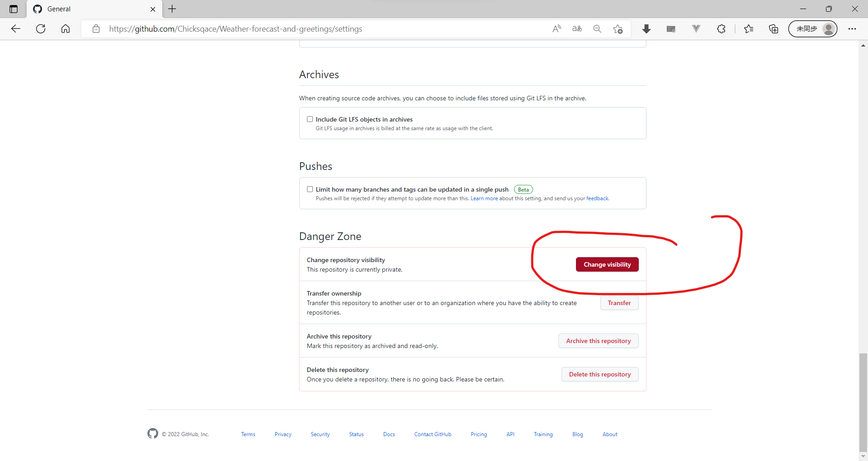The image size is (868, 461).
Task: Click the Change visibility button
Action: click(607, 264)
